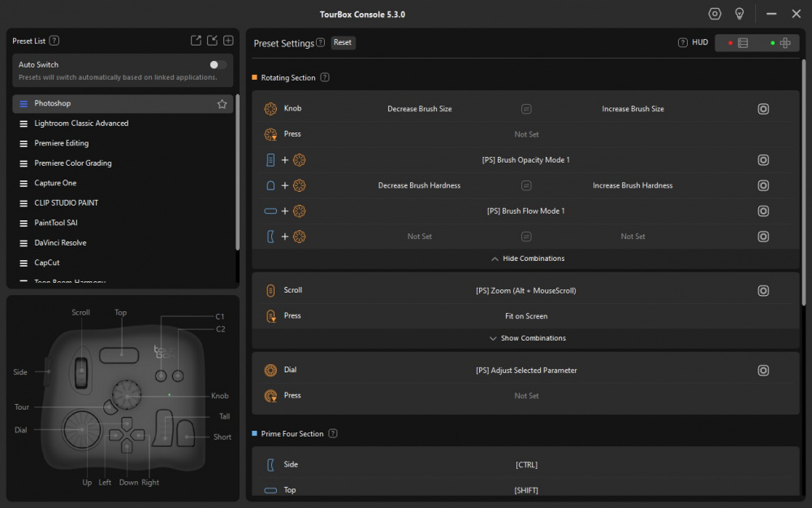Click the import preset icon in Preset List

point(212,41)
